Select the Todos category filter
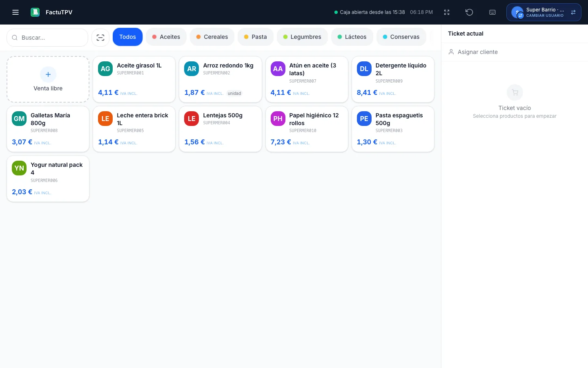Screen dimensions: 588x368 point(127,37)
